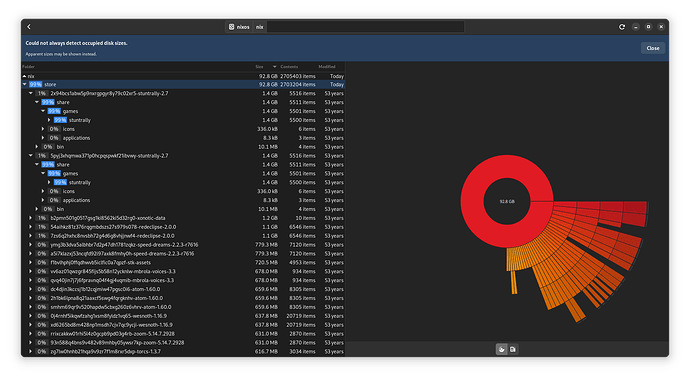Sort by the Contents column header
The width and height of the screenshot is (690, 380).
(x=289, y=67)
